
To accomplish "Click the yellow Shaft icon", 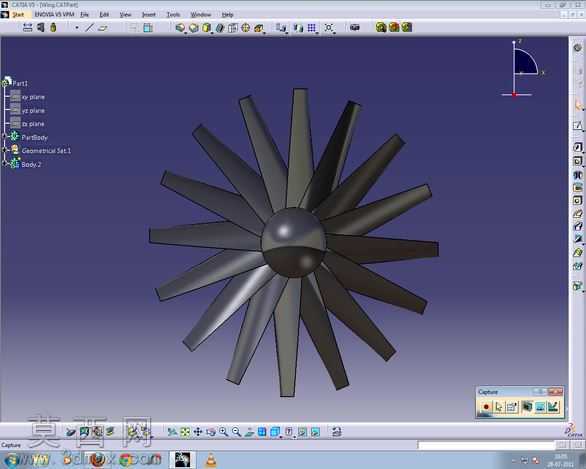I will (206, 28).
